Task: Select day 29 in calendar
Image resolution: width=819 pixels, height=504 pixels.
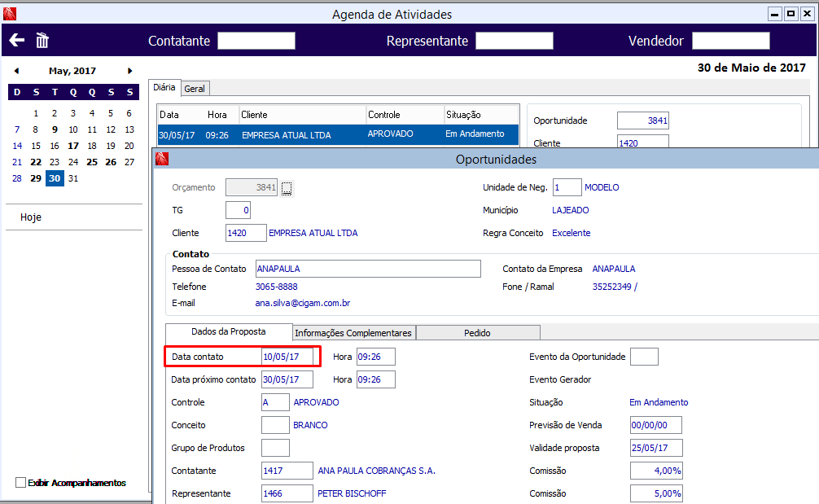Action: pyautogui.click(x=36, y=178)
